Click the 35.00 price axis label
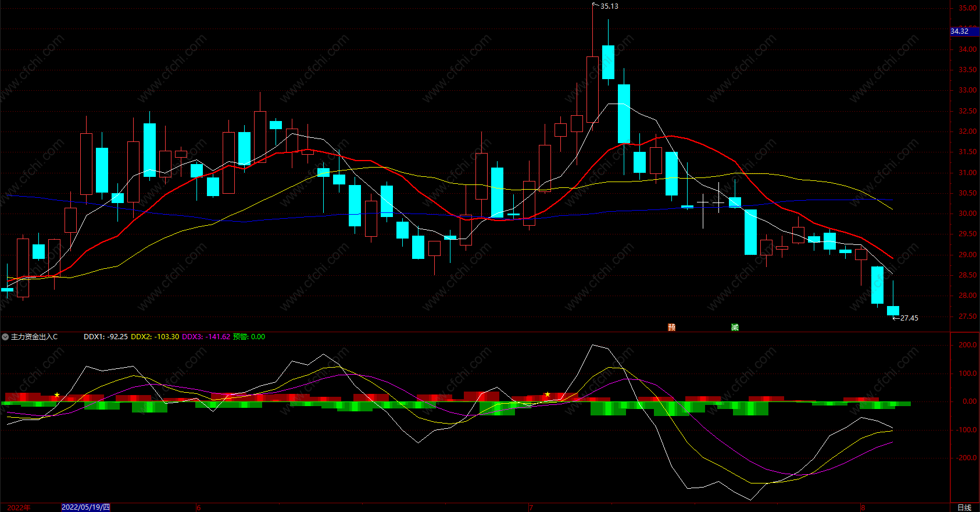Image resolution: width=980 pixels, height=512 pixels. coord(967,8)
